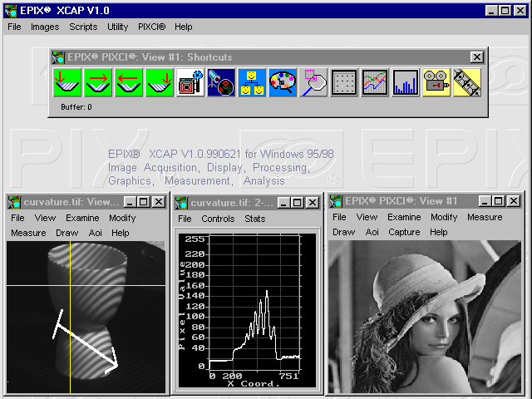Screen dimensions: 532x399
Task: Open File menu in PIXCI View #1 window
Action: (339, 217)
